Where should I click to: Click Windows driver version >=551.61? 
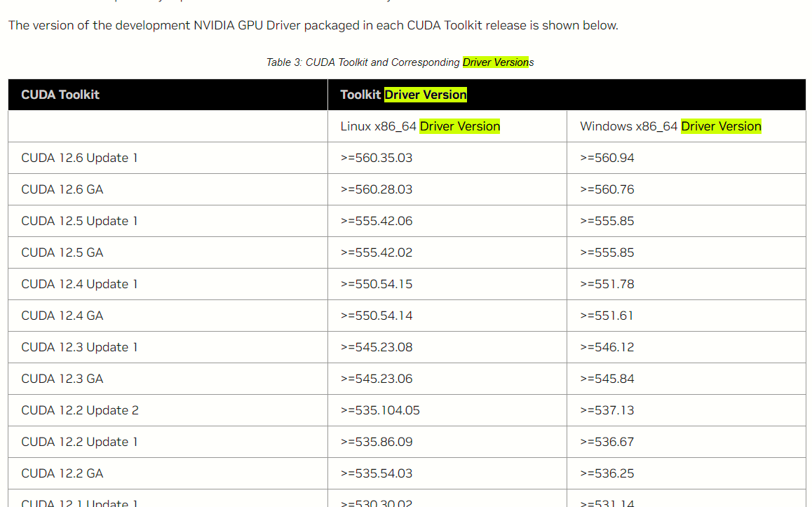607,316
